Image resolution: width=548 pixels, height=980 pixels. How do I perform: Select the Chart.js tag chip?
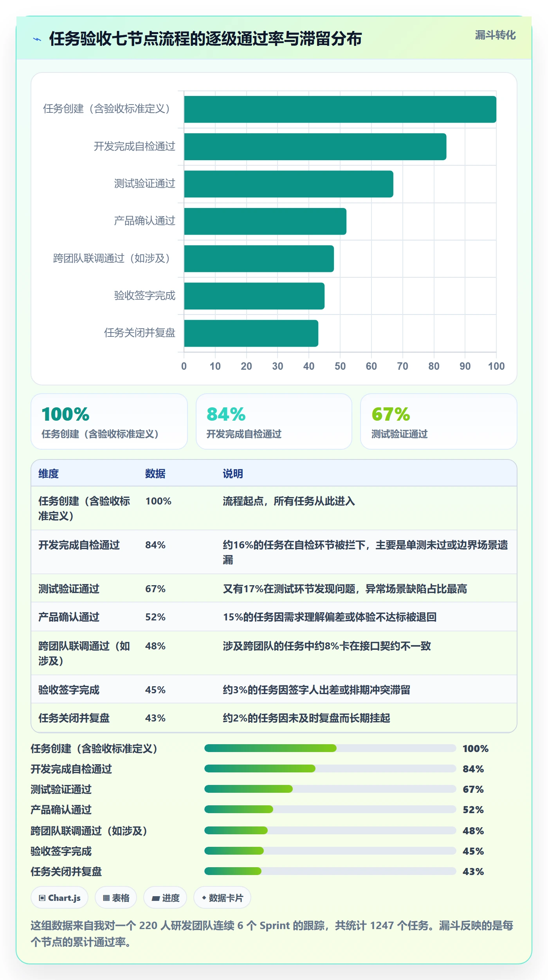point(59,898)
